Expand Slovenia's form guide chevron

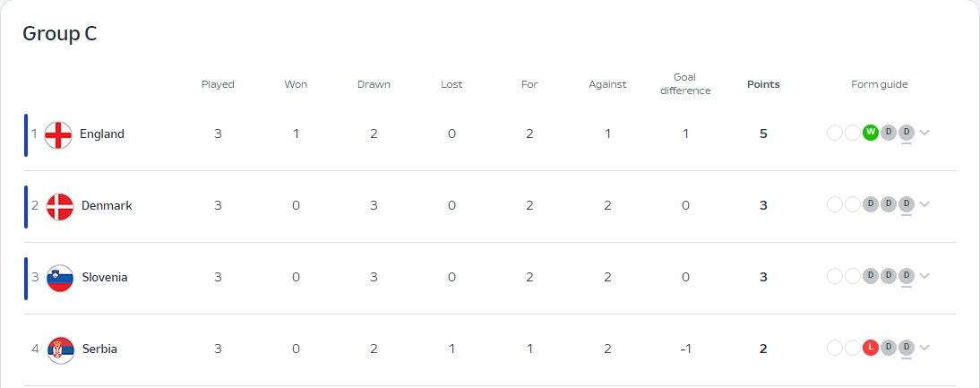click(x=924, y=276)
